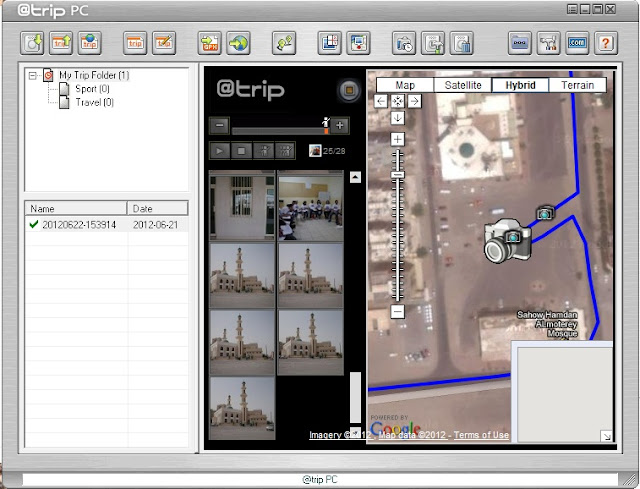Switch the map to Map view
This screenshot has width=640, height=489.
pos(405,85)
